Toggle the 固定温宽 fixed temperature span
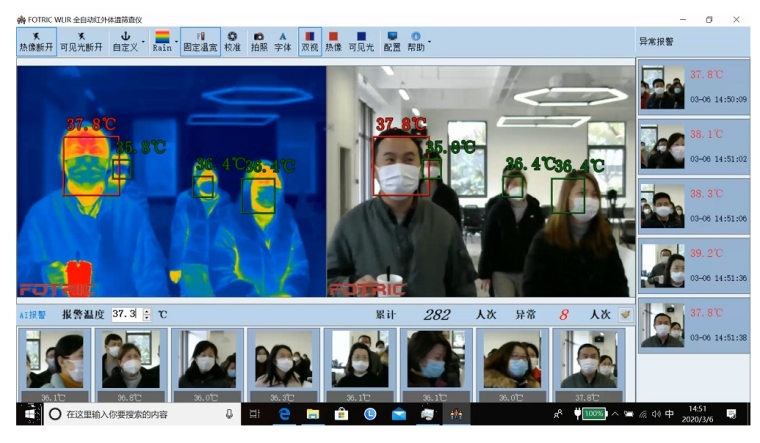The height and width of the screenshot is (443, 760). (200, 41)
